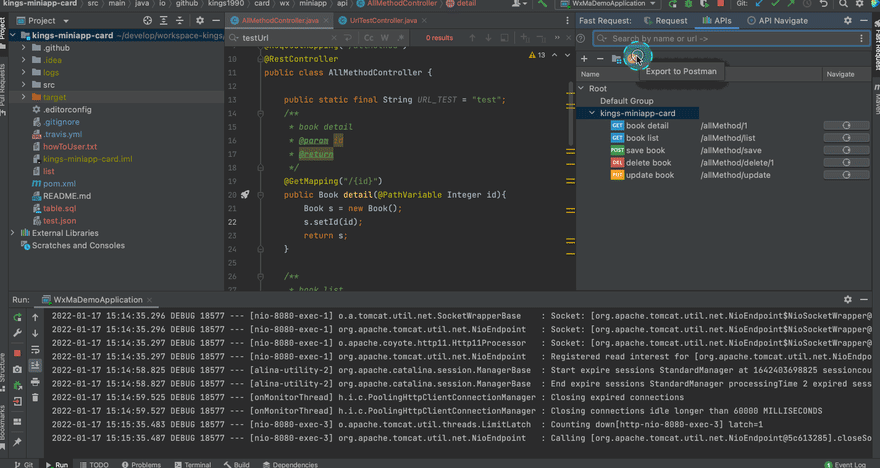The image size is (880, 468).
Task: Click the Export to Postman icon
Action: pyautogui.click(x=634, y=58)
